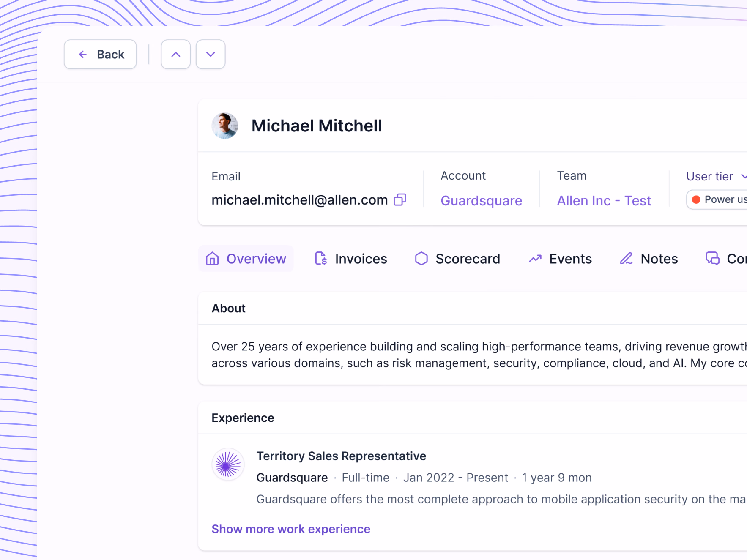This screenshot has width=747, height=560.
Task: Click the bold Guardsquare employer name in Experience
Action: pos(292,478)
